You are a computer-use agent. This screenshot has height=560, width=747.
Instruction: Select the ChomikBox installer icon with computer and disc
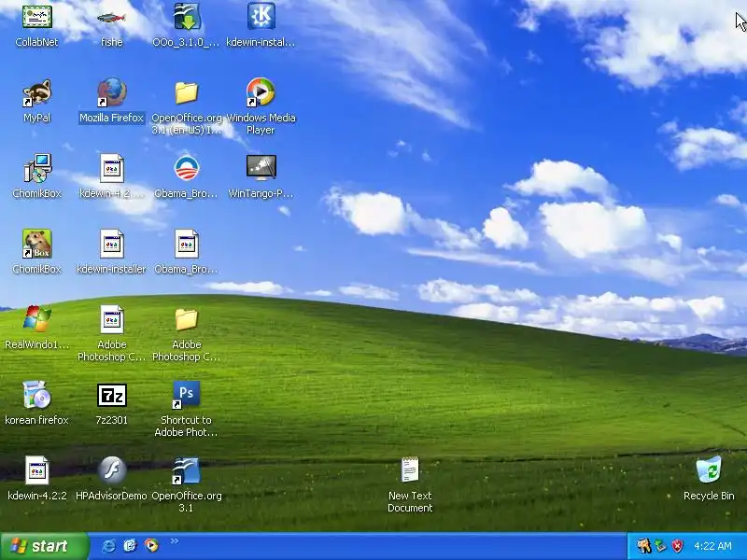[36, 168]
